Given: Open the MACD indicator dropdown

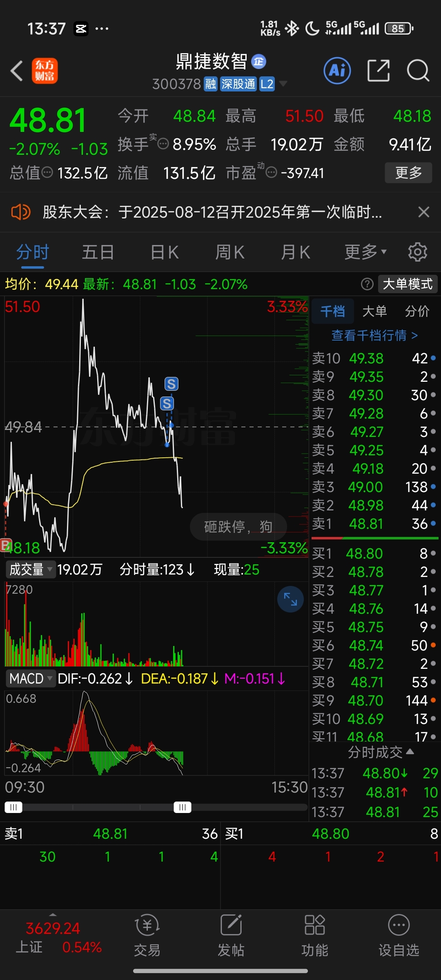Looking at the screenshot, I should [31, 679].
